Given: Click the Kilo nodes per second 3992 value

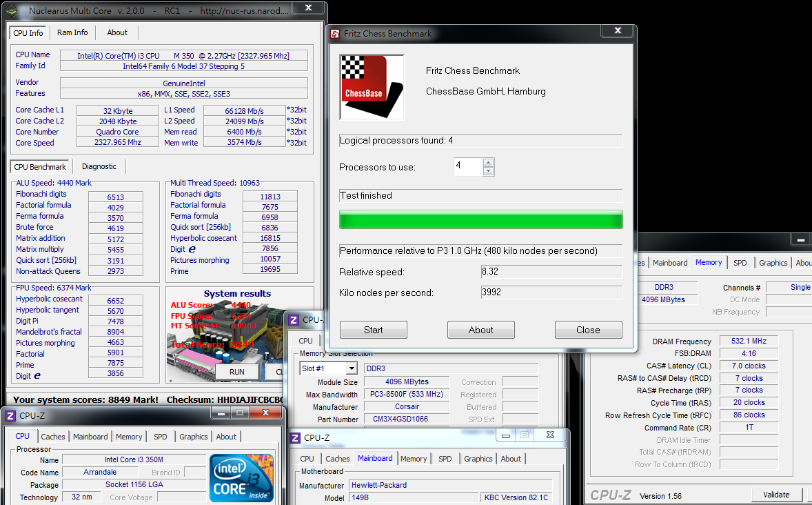Looking at the screenshot, I should point(551,293).
